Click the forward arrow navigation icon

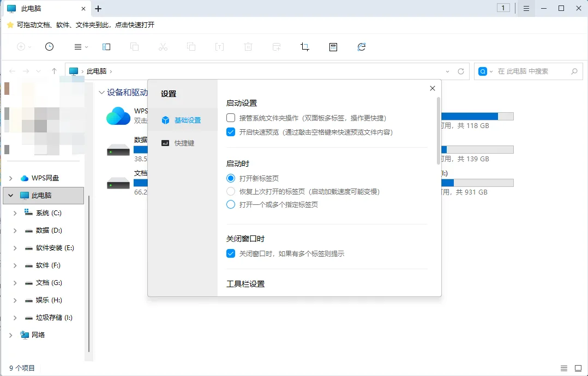pyautogui.click(x=26, y=71)
